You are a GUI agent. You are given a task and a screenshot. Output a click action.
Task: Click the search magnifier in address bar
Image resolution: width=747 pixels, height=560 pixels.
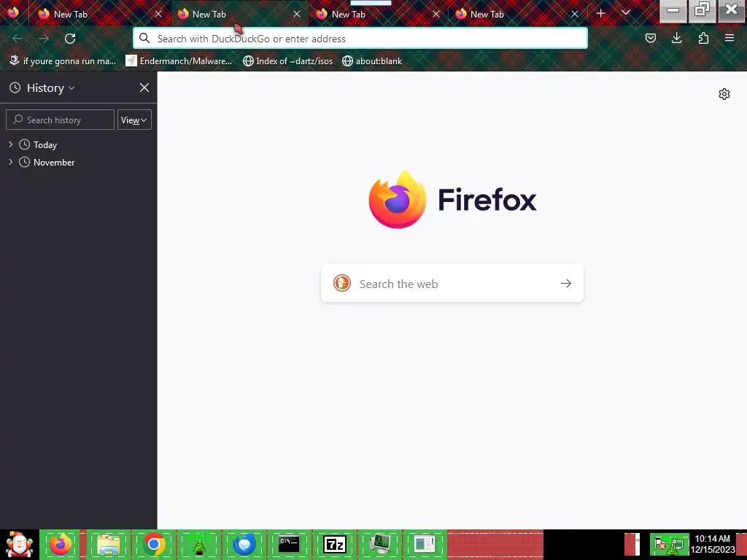pos(144,38)
